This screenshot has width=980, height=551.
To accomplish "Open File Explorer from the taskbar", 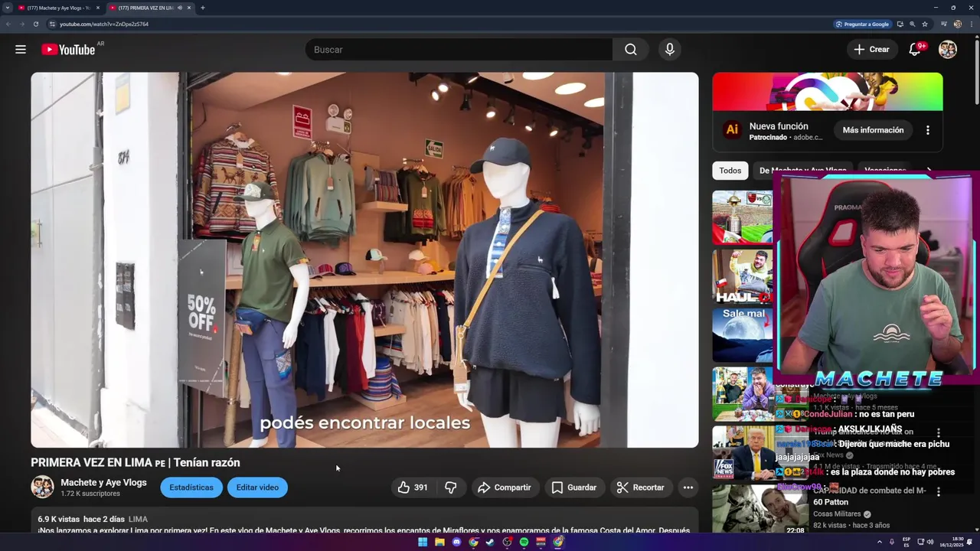I will (x=439, y=542).
